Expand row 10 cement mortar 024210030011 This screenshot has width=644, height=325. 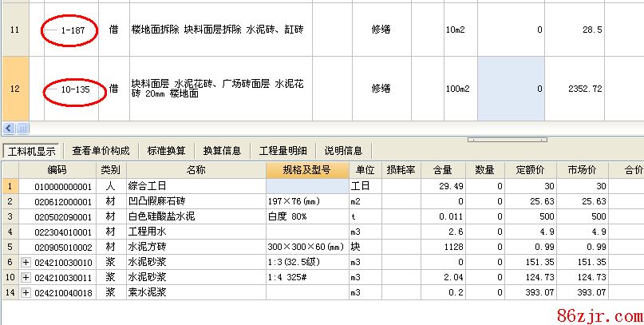(x=26, y=277)
